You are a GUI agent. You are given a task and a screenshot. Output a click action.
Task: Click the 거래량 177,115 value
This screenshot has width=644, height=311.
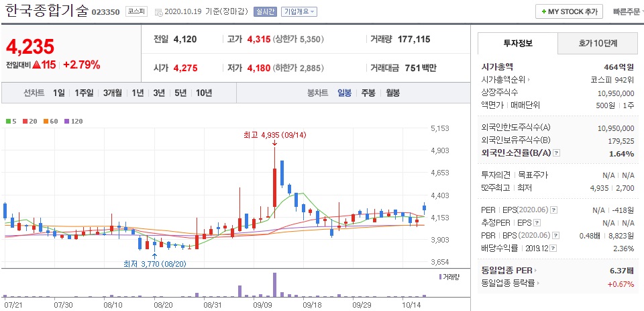(414, 40)
